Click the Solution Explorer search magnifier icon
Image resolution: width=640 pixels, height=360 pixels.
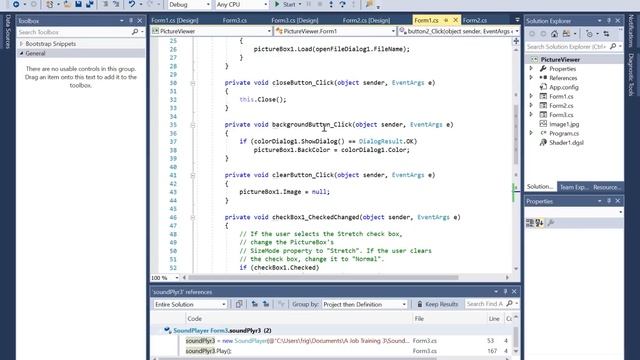tap(613, 47)
